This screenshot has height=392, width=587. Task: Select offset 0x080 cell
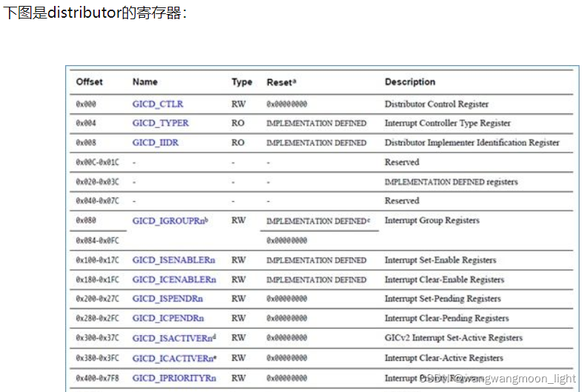tap(86, 220)
